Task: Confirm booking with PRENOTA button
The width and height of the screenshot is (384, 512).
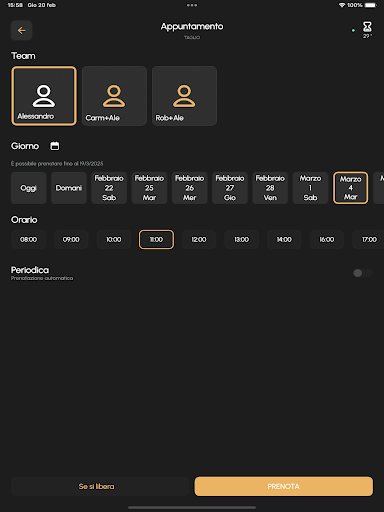Action: pyautogui.click(x=284, y=486)
